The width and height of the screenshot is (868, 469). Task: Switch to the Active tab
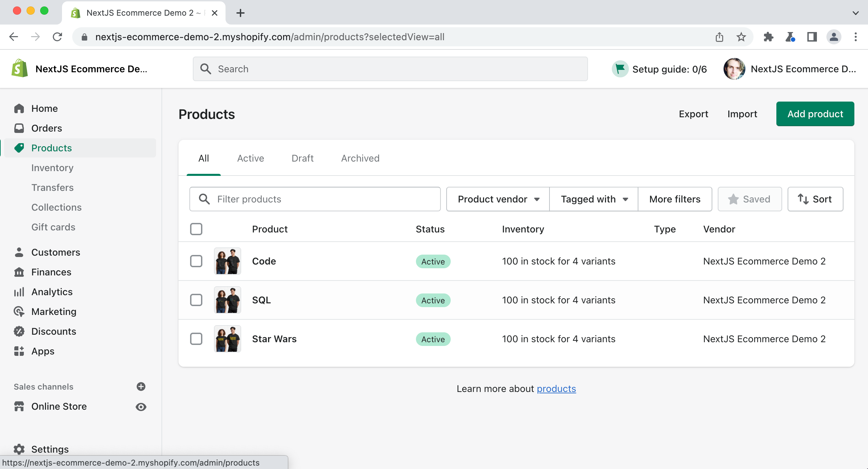coord(250,158)
